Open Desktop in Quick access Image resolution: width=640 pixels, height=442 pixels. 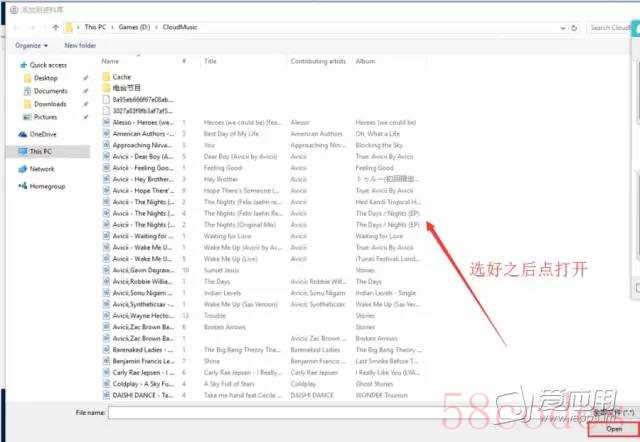46,78
